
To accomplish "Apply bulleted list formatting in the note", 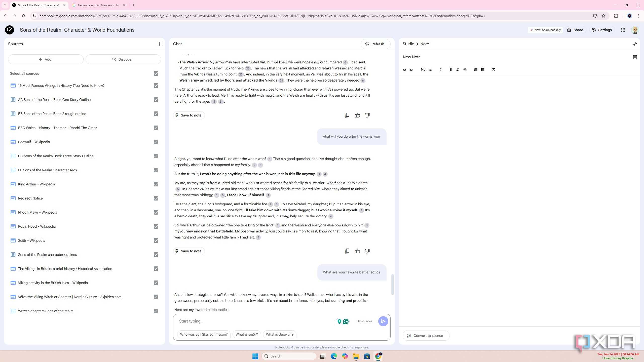I will coord(482,70).
